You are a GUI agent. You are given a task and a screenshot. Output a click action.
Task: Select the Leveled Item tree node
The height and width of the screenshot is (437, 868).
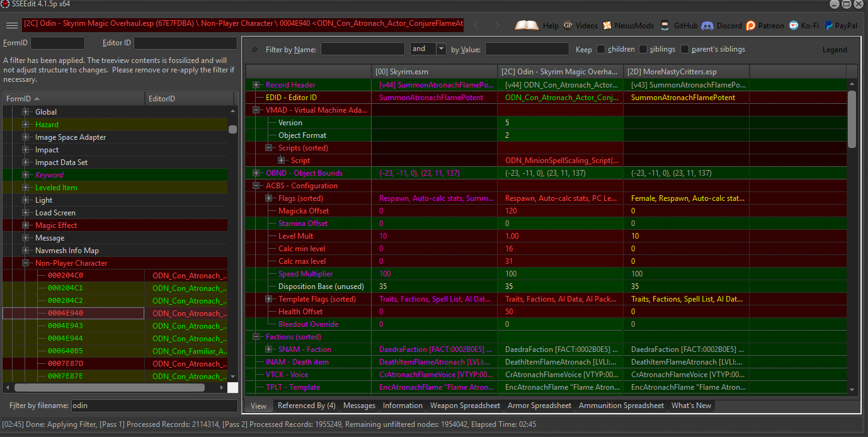coord(55,188)
